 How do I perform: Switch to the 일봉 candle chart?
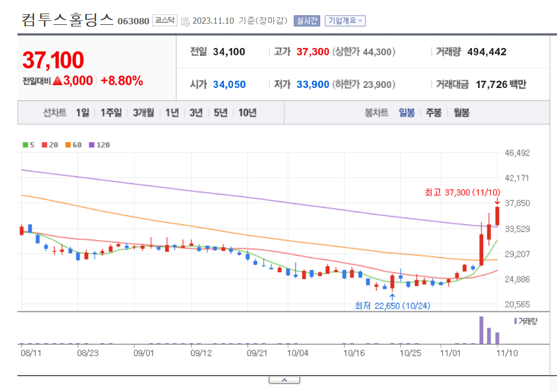point(406,113)
